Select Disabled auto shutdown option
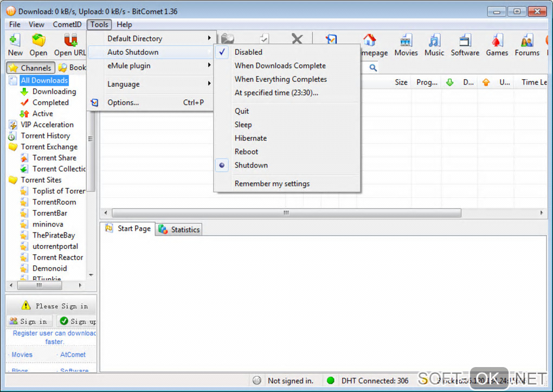 (287, 52)
